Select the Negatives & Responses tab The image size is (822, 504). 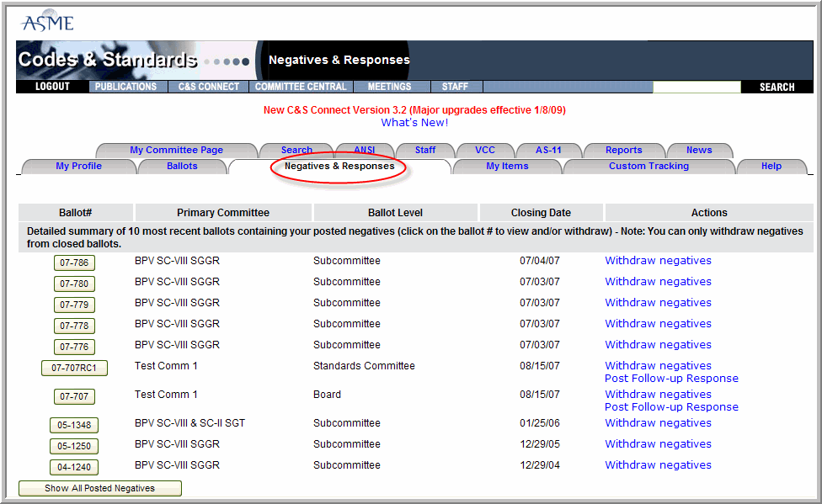[339, 166]
